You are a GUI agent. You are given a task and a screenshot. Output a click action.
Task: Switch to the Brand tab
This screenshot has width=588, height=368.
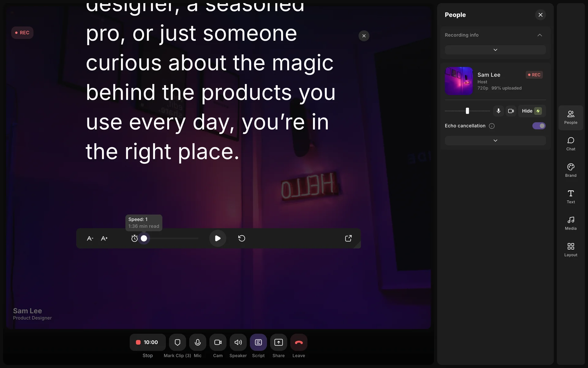pyautogui.click(x=571, y=170)
